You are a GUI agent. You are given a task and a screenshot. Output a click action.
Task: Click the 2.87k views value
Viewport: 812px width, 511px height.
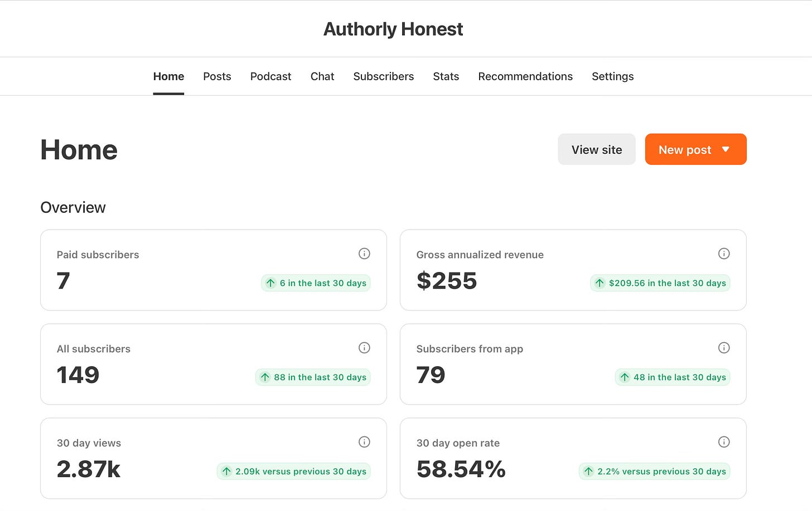click(x=89, y=469)
